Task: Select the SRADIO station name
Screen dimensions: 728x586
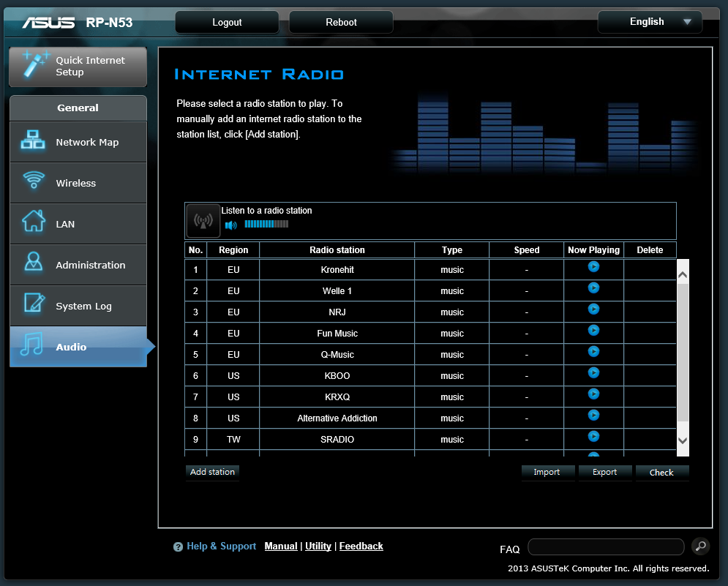Action: click(x=337, y=439)
